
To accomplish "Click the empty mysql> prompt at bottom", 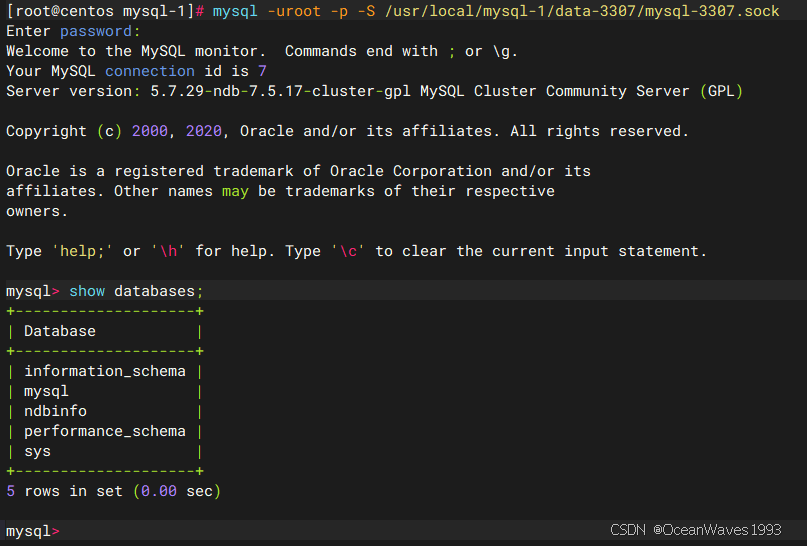I will (x=33, y=531).
